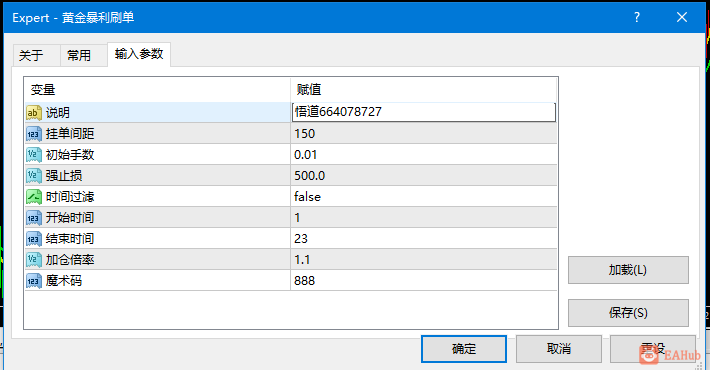The width and height of the screenshot is (710, 370).
Task: Click the double-type icon beside 初始手数
Action: (x=34, y=155)
